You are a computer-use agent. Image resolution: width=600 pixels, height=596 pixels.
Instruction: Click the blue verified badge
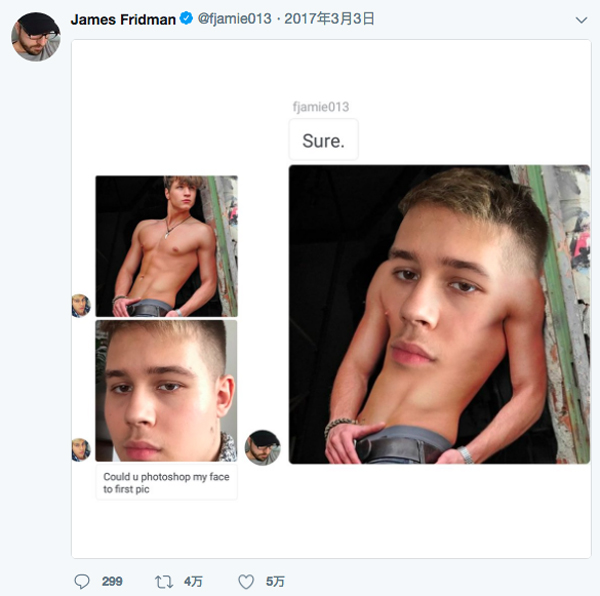click(186, 19)
